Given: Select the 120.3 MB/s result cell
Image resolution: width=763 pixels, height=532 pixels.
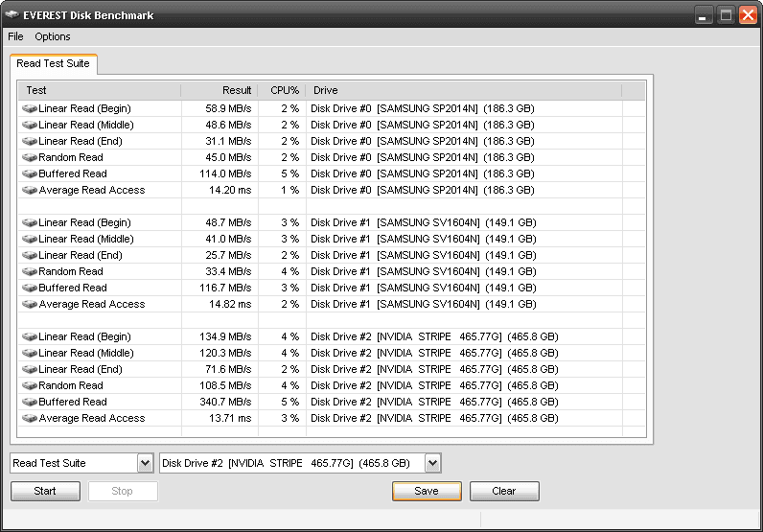Looking at the screenshot, I should point(225,353).
